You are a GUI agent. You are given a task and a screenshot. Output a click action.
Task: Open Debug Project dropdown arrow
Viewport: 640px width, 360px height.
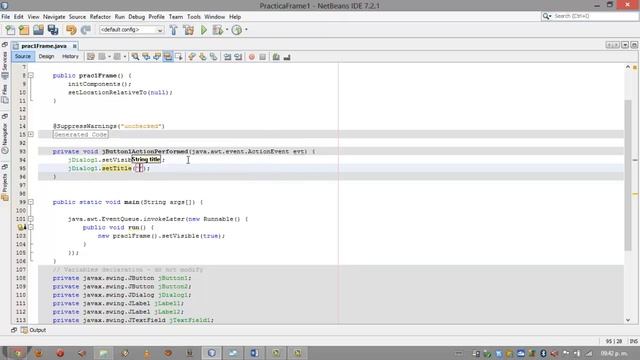[227, 30]
